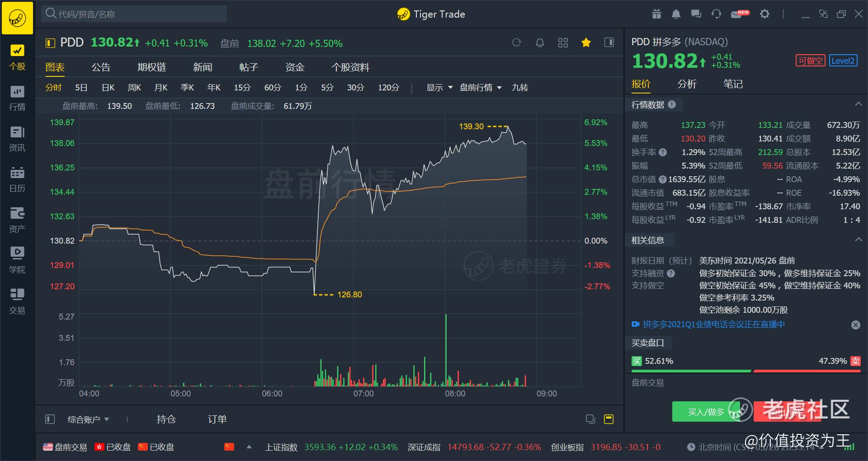Click the gift box icon in title bar
This screenshot has height=461, width=868.
pyautogui.click(x=656, y=14)
